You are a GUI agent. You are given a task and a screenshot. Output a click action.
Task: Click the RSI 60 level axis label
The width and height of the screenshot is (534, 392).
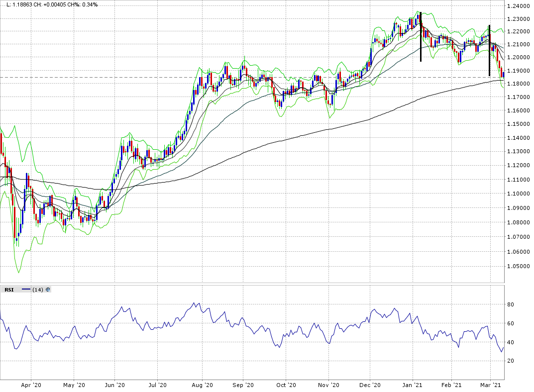click(x=511, y=323)
